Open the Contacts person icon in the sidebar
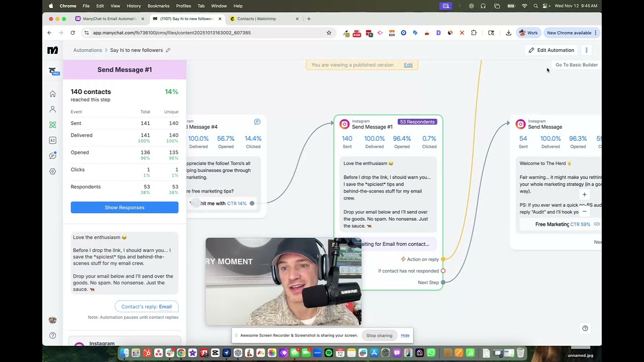The width and height of the screenshot is (644, 362). point(52,109)
